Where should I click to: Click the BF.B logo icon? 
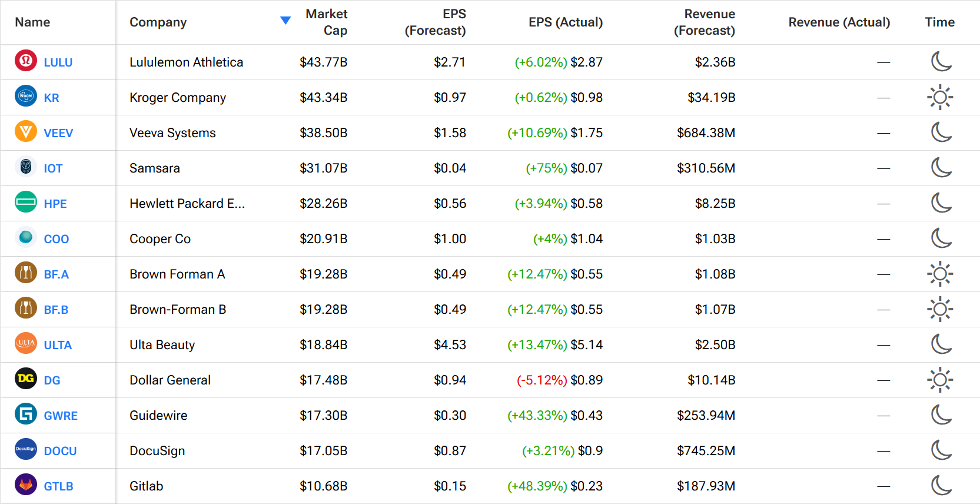coord(26,308)
